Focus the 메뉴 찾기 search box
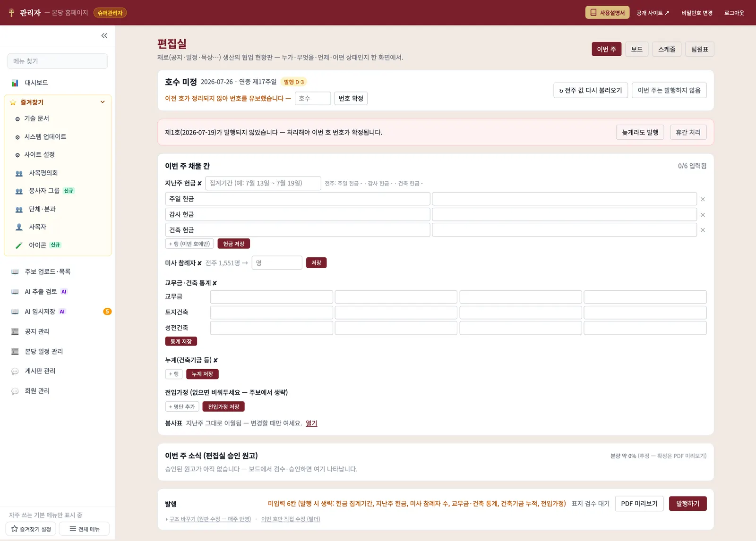Image resolution: width=756 pixels, height=541 pixels. (57, 61)
